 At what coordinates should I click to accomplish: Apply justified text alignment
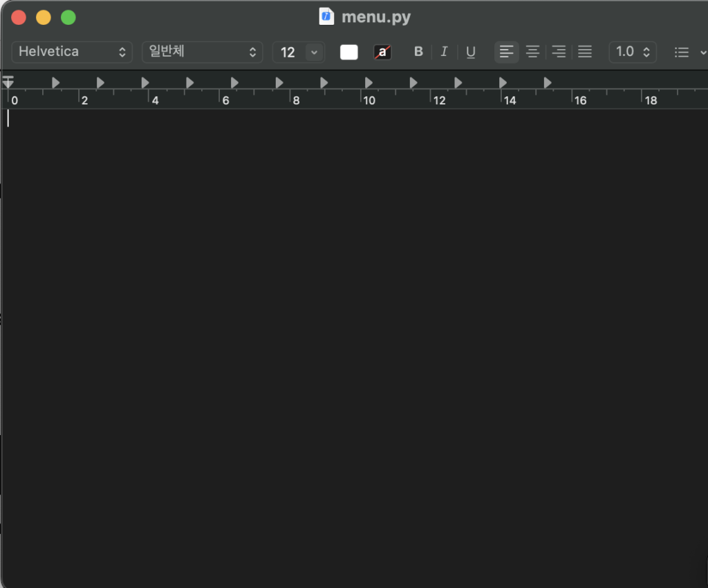[x=584, y=51]
